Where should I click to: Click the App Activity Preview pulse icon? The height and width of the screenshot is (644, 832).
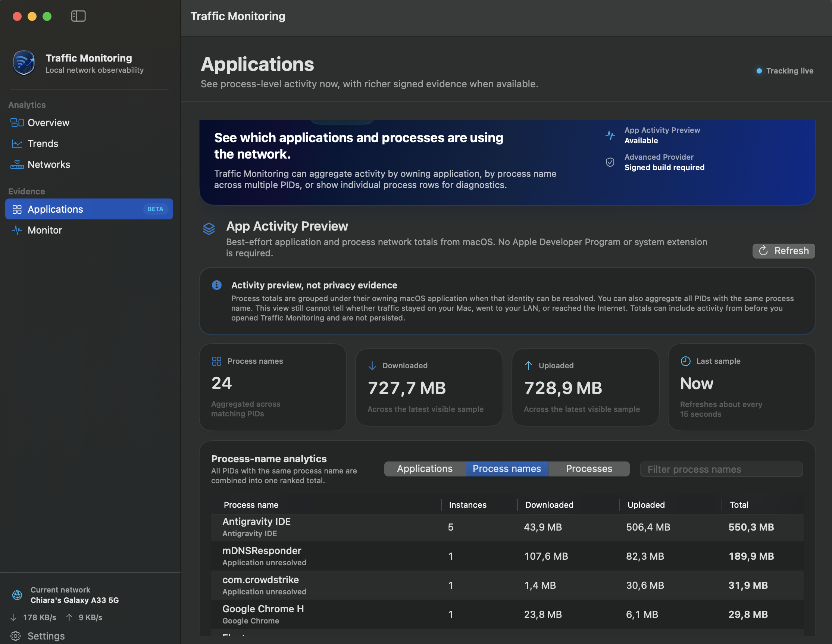610,135
